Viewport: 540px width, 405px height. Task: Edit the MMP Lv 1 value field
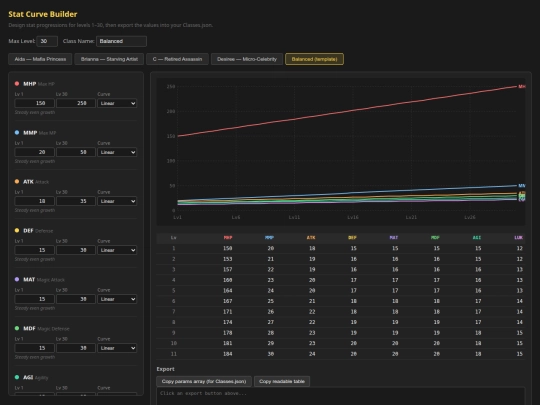coord(34,152)
